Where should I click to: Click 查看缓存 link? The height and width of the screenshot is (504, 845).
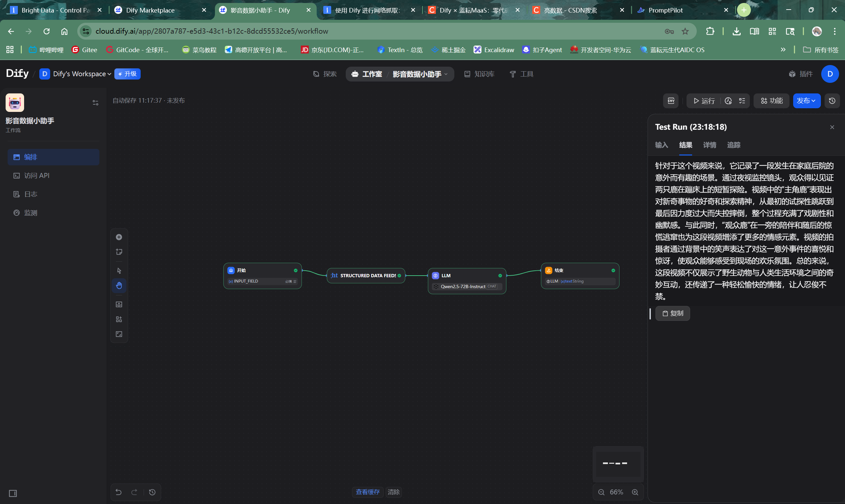pyautogui.click(x=368, y=492)
